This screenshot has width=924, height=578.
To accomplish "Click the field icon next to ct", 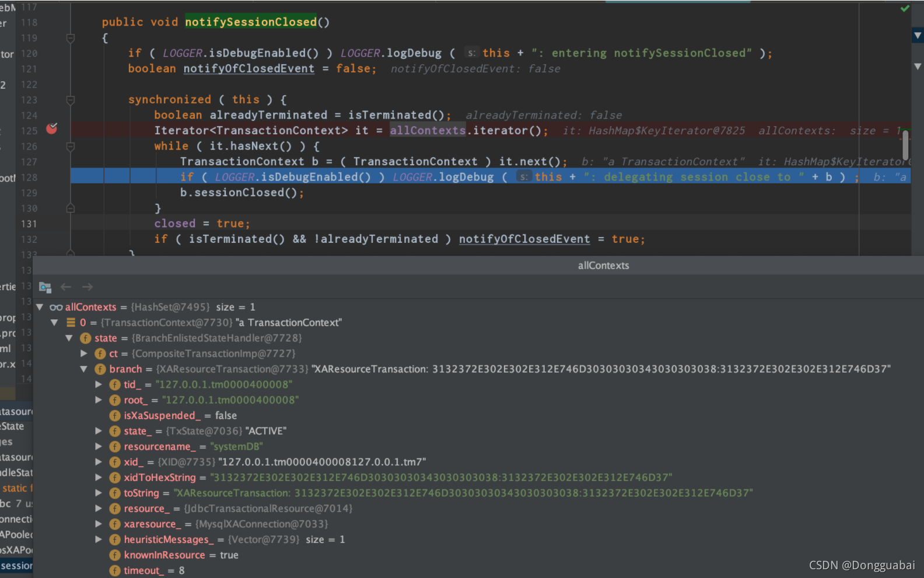I will click(100, 354).
